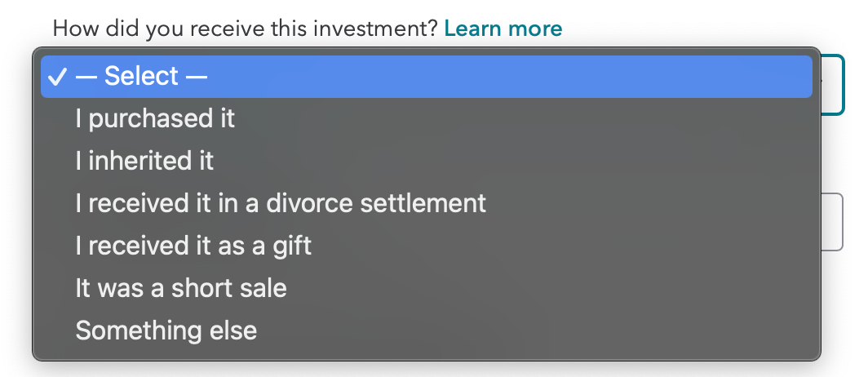Click the checkmark beside — Select —

coord(57,77)
